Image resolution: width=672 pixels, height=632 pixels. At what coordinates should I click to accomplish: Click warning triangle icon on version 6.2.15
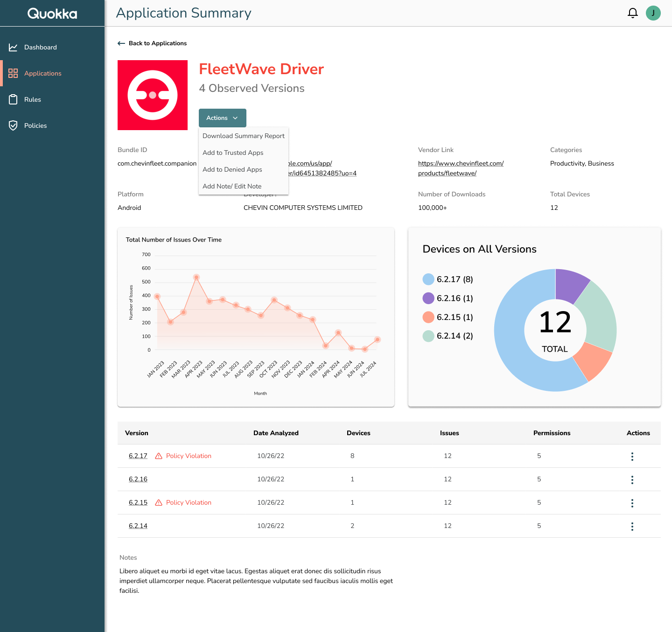point(159,502)
